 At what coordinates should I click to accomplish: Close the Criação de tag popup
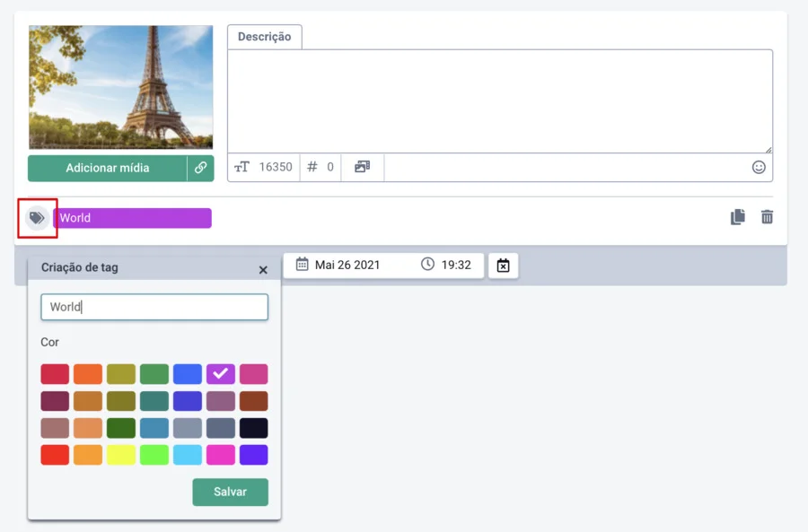[263, 269]
